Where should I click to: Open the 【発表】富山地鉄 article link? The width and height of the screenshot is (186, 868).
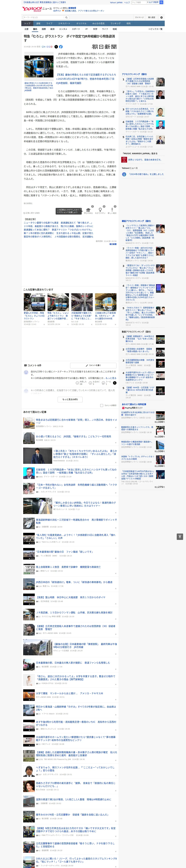[x=70, y=597]
